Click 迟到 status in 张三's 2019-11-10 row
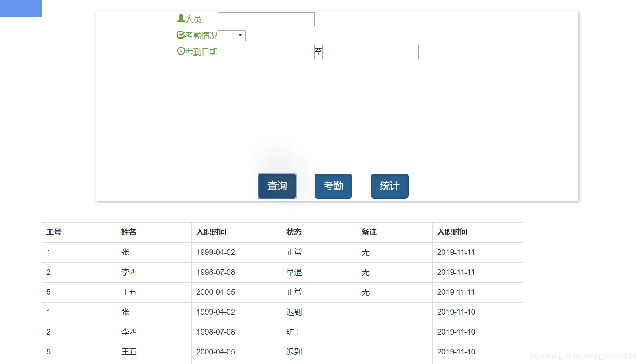 click(294, 312)
